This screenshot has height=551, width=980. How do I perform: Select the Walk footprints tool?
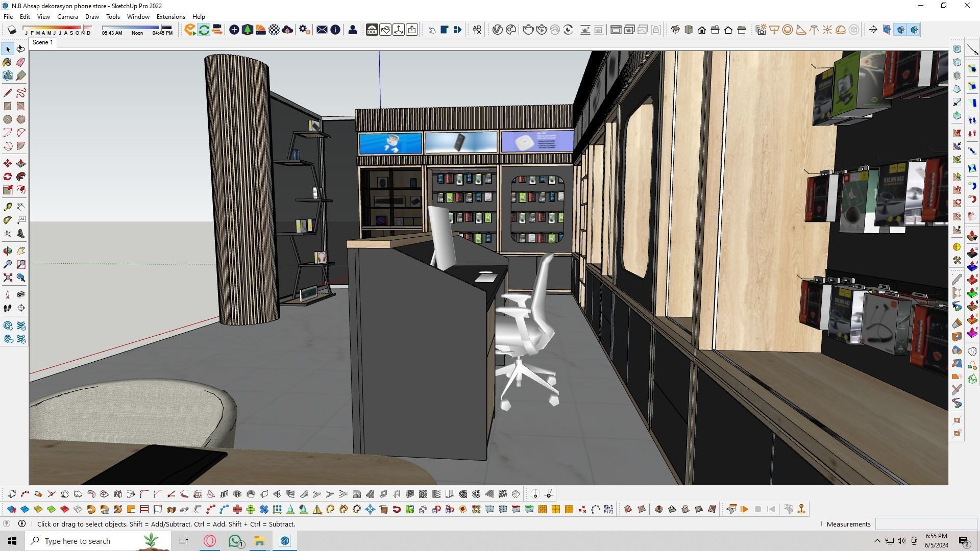(x=8, y=308)
